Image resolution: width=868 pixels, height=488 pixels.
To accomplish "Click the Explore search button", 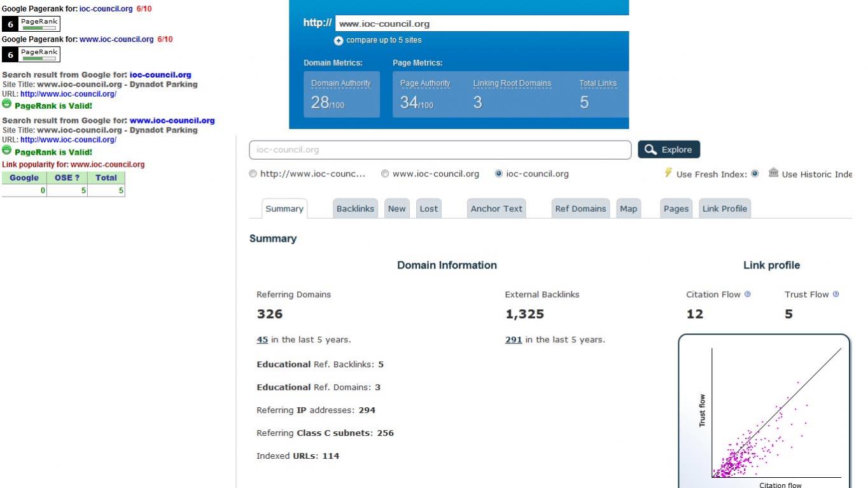I will coord(669,150).
